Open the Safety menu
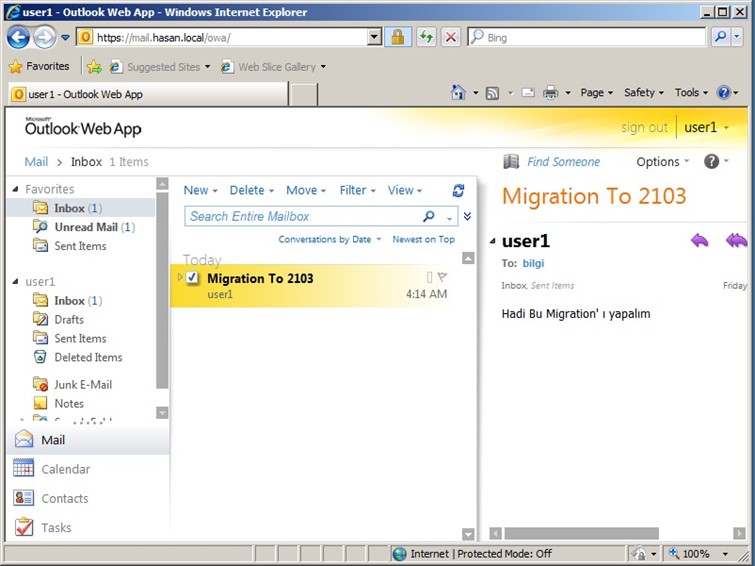Image resolution: width=755 pixels, height=566 pixels. (x=644, y=92)
